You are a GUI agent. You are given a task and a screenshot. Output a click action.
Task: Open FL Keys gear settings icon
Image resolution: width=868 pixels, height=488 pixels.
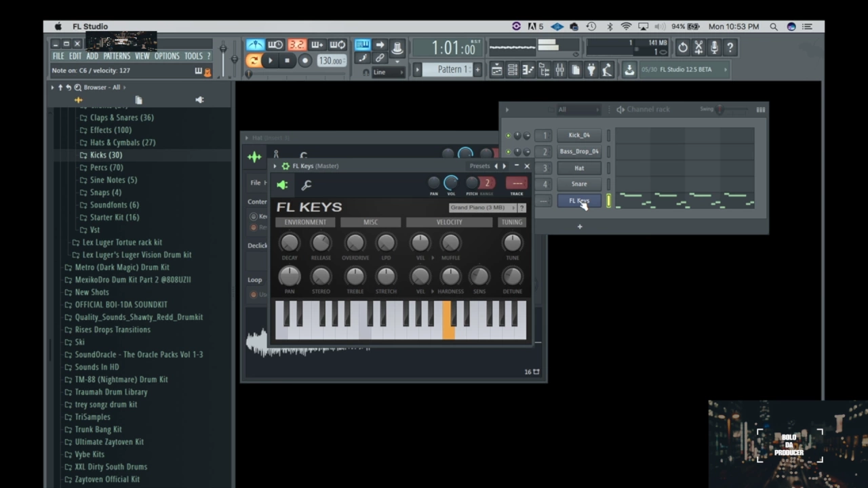285,166
